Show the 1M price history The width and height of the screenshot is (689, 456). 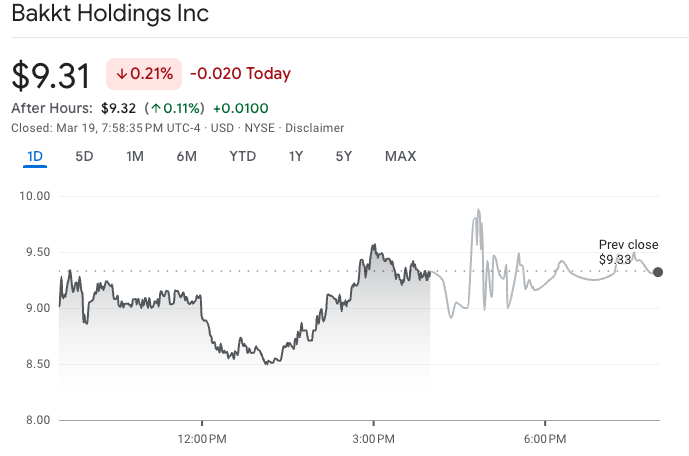(x=135, y=156)
